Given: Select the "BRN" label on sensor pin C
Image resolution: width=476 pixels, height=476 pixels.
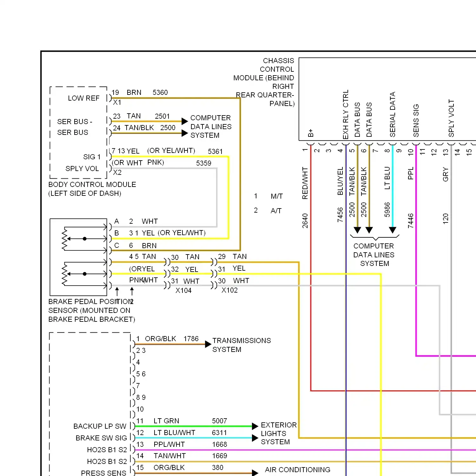Looking at the screenshot, I should click(x=149, y=246).
